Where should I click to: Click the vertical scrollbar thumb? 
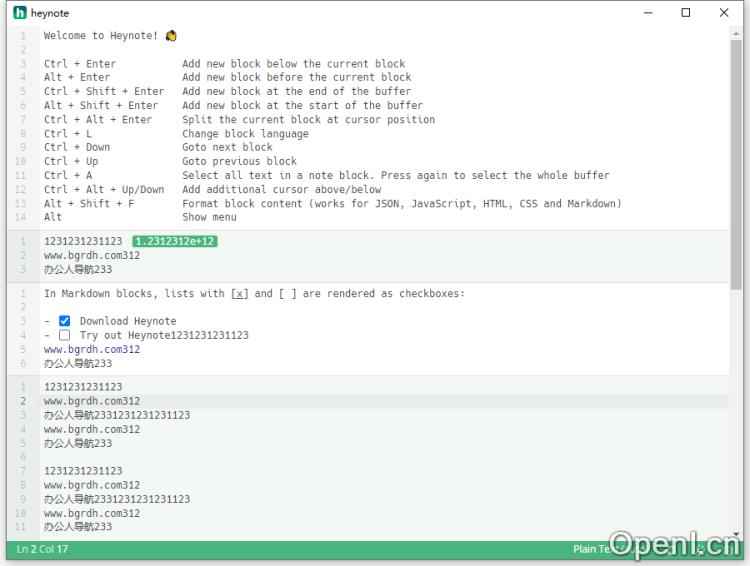pyautogui.click(x=736, y=165)
